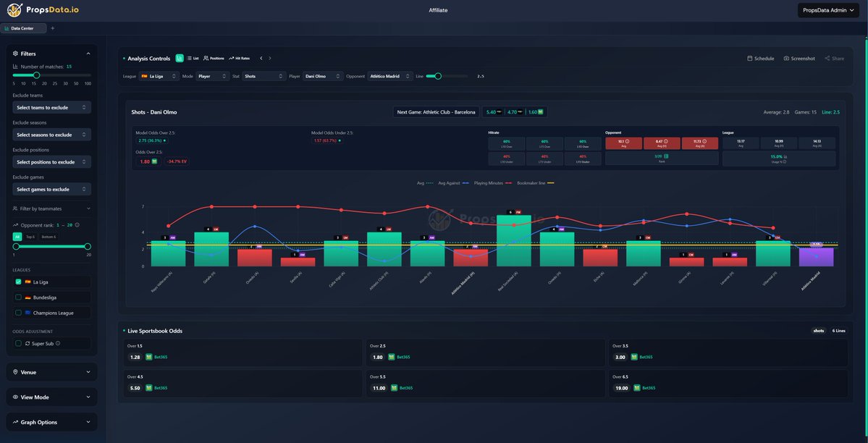Open the Stat dropdown showing Shots

coord(264,75)
